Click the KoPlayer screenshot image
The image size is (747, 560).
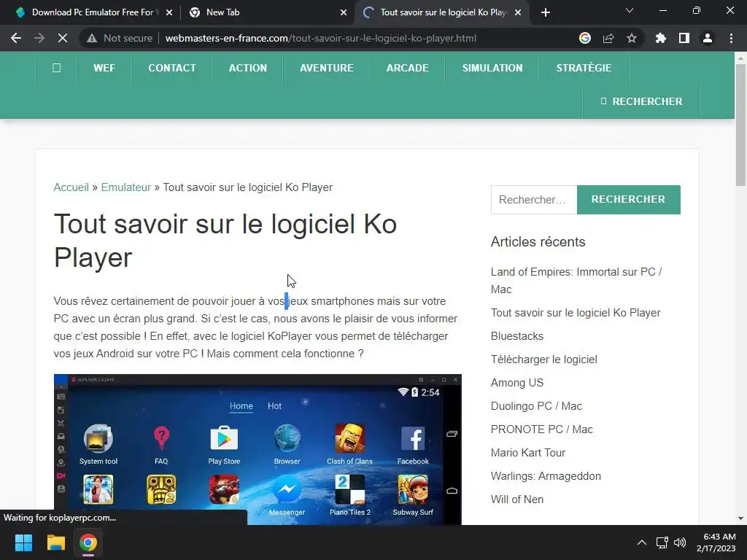tap(258, 449)
